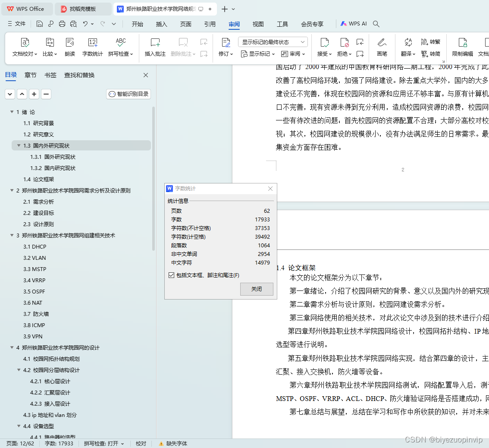Collapse the 1 绪论 outline node

click(12, 112)
